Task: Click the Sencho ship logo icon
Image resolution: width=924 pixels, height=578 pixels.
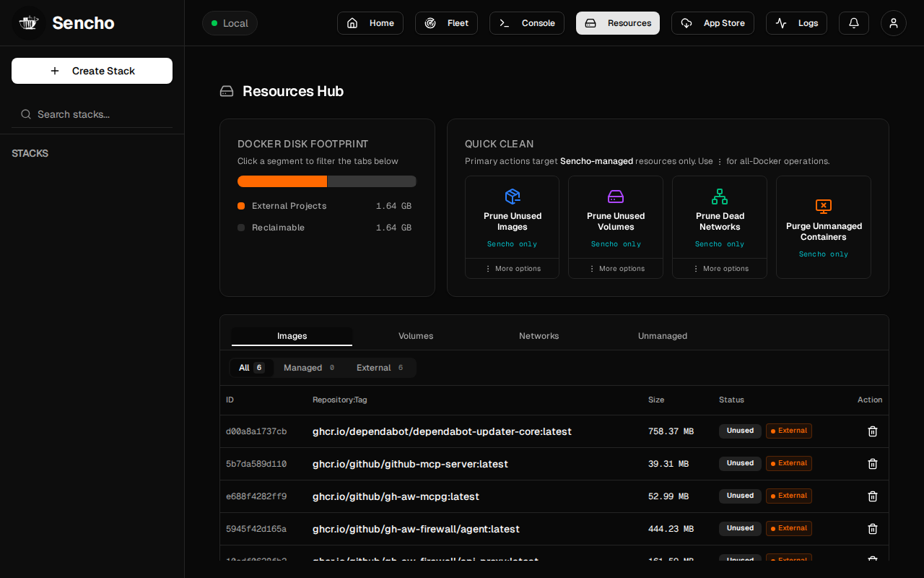Action: (x=29, y=23)
